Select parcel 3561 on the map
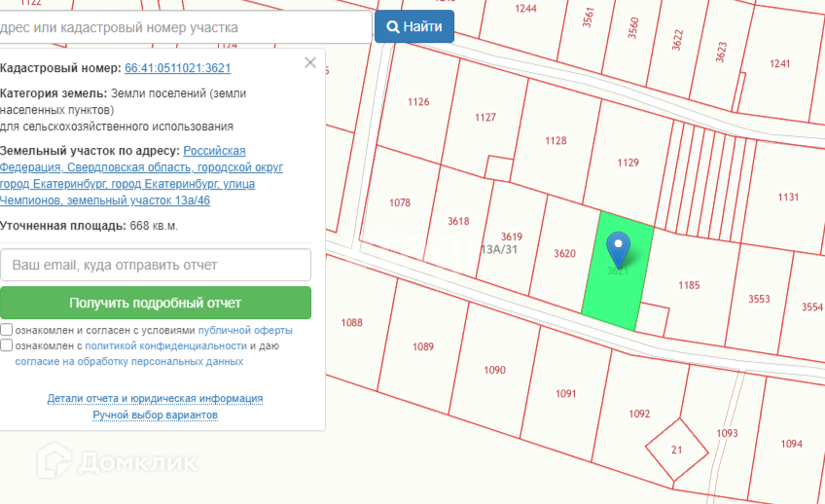 tap(589, 17)
